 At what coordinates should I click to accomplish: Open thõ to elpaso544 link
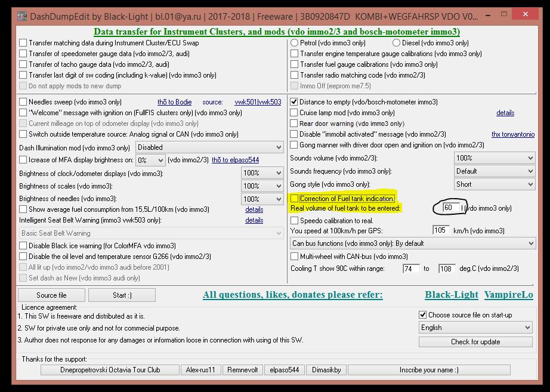tap(236, 160)
